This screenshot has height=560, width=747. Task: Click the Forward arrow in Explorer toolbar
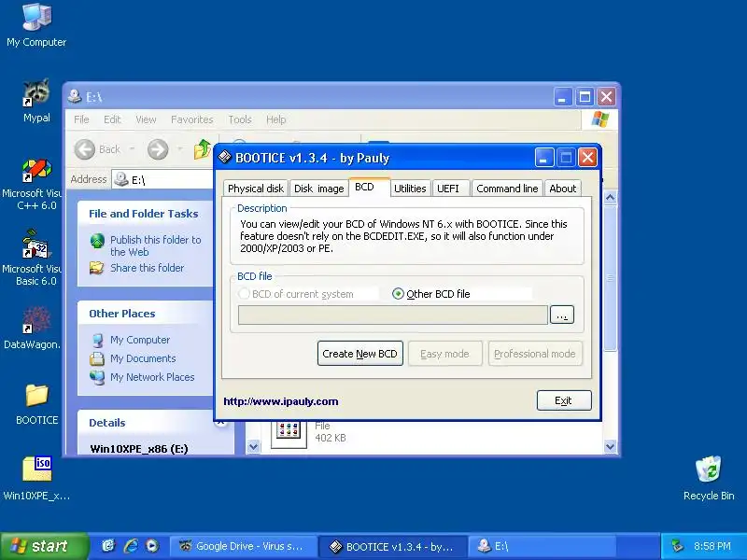click(x=158, y=149)
